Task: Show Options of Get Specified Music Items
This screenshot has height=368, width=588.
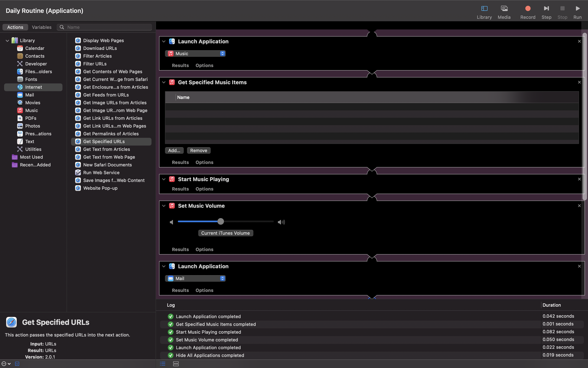Action: tap(204, 163)
